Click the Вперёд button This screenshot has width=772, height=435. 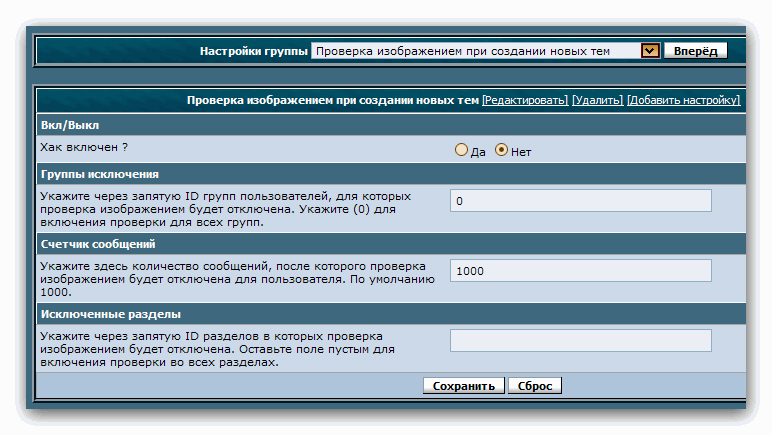695,51
